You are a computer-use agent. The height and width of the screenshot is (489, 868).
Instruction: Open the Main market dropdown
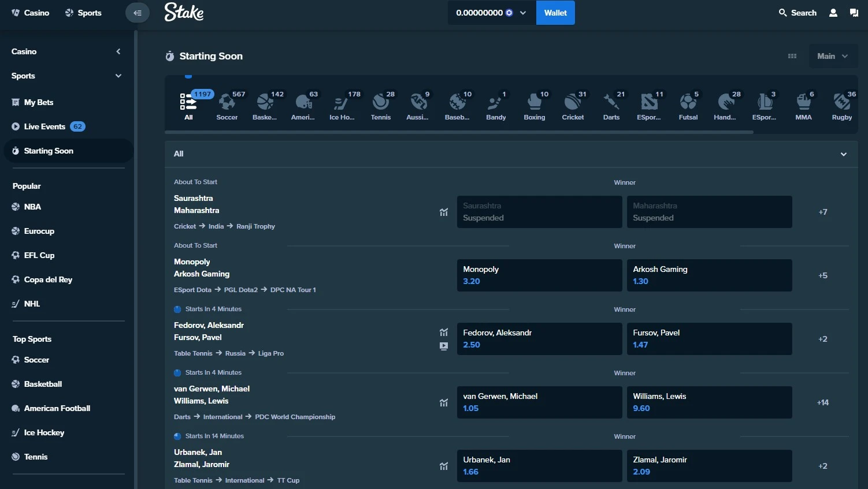pos(833,56)
